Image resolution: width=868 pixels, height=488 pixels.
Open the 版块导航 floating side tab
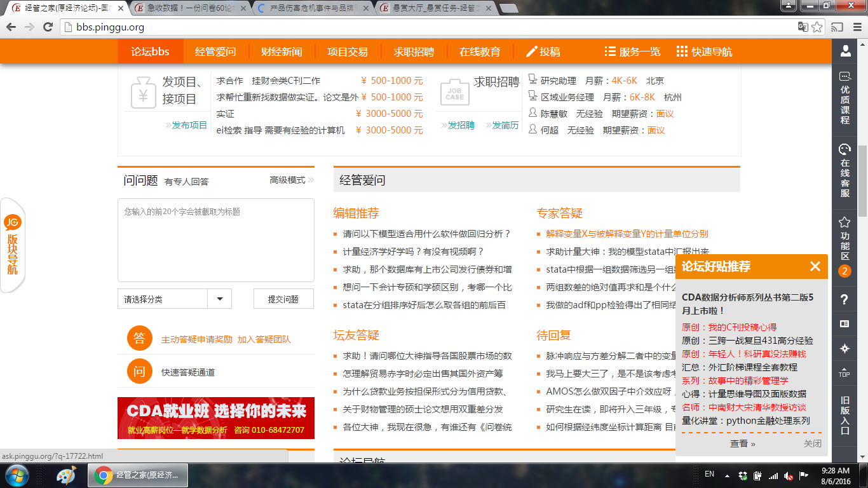click(x=13, y=246)
